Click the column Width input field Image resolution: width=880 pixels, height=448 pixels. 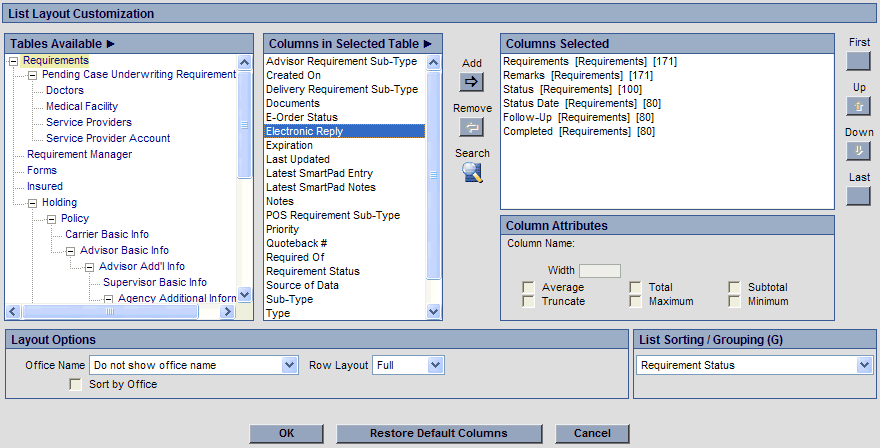600,271
